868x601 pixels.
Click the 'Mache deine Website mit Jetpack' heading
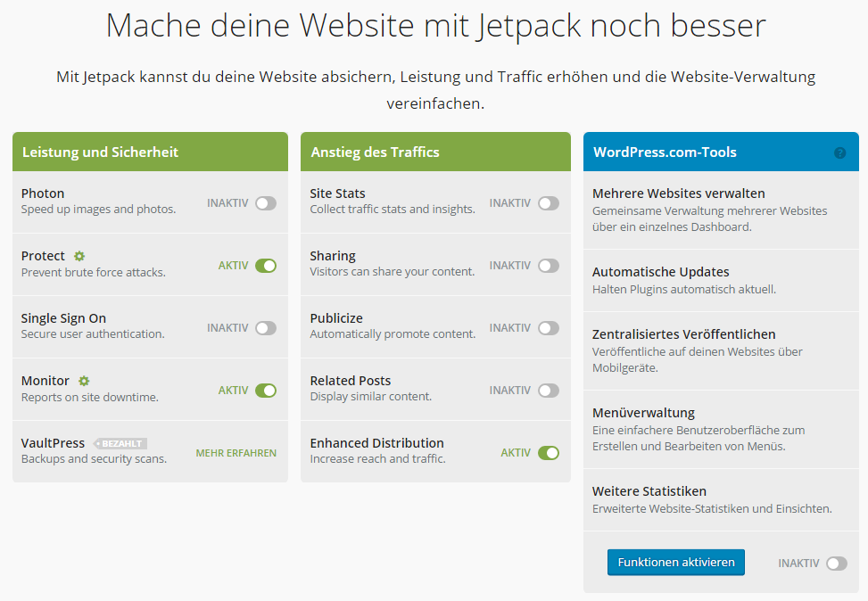tap(435, 26)
